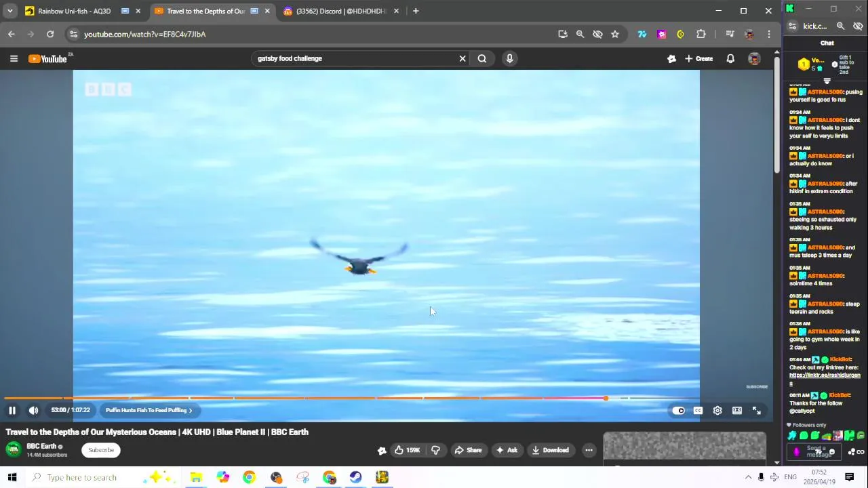
Task: Open the Chrome zoom magnifier icon
Action: [x=580, y=34]
